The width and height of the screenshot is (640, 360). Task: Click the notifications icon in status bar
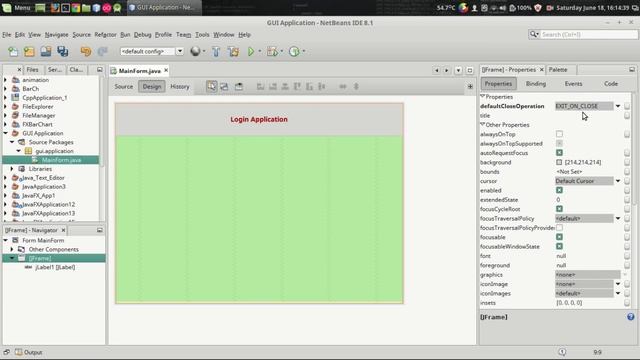(562, 352)
